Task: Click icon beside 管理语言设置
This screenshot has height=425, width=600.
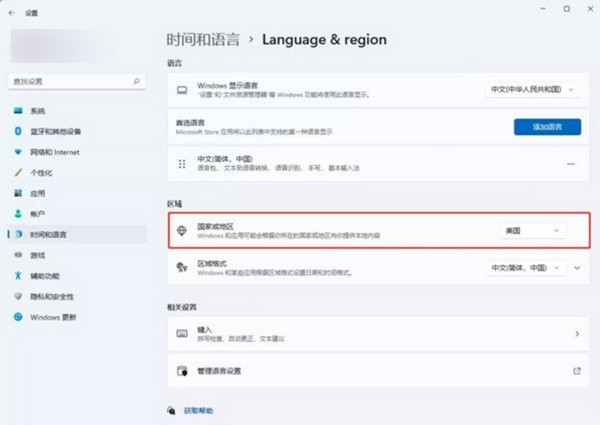Action: [182, 371]
